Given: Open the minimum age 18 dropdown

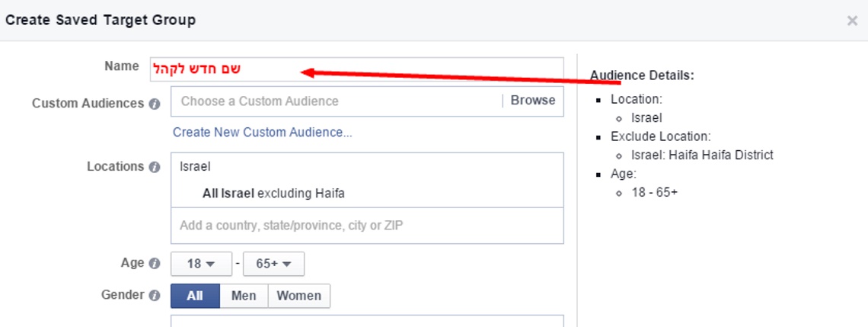Looking at the screenshot, I should (x=199, y=264).
